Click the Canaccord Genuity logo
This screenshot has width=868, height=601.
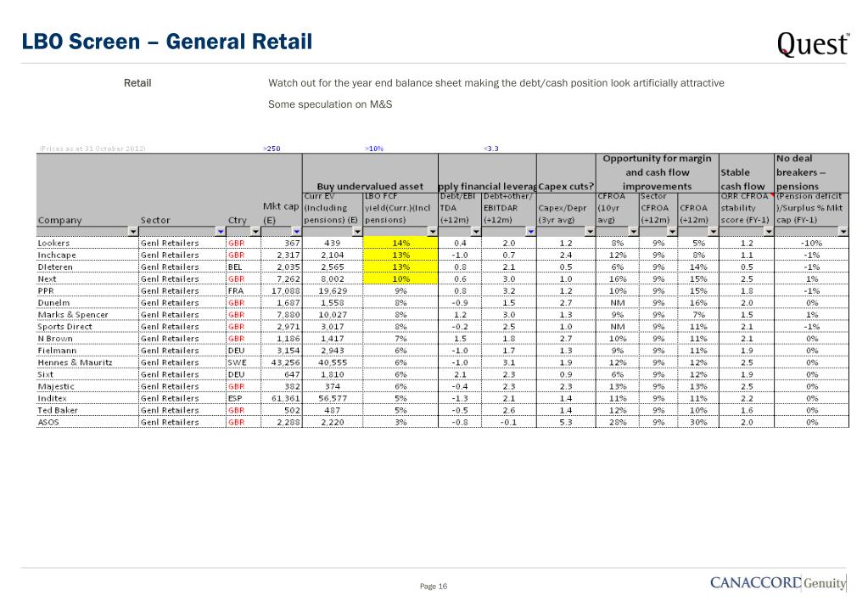778,582
